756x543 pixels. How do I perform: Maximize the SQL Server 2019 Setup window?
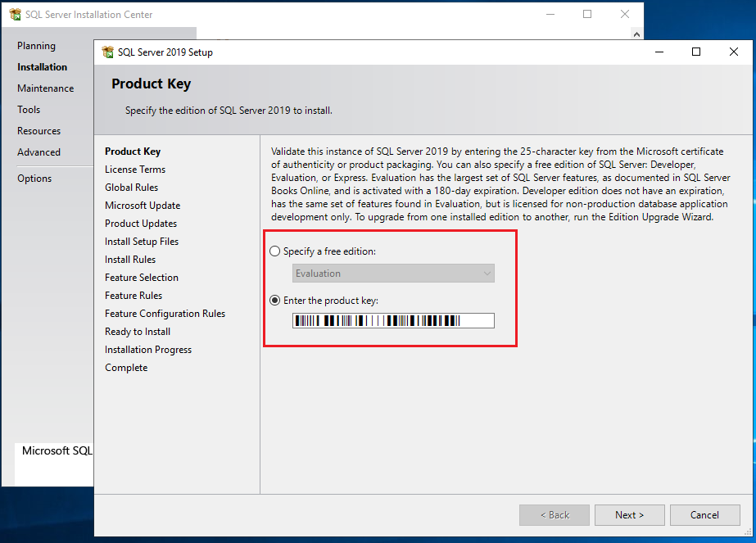[x=696, y=52]
